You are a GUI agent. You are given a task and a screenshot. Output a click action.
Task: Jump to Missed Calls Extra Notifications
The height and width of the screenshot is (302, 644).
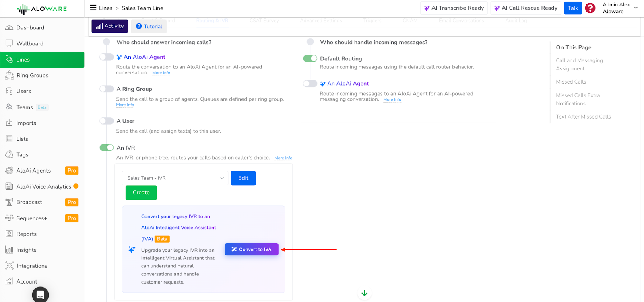pos(578,99)
